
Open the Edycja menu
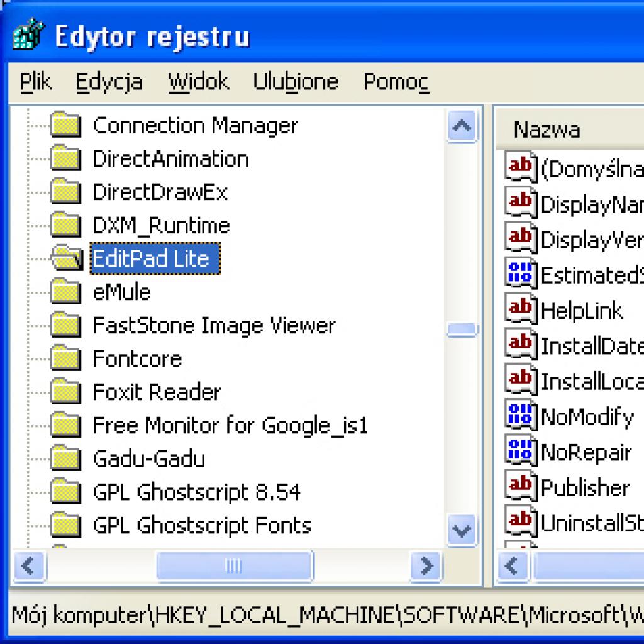(109, 82)
